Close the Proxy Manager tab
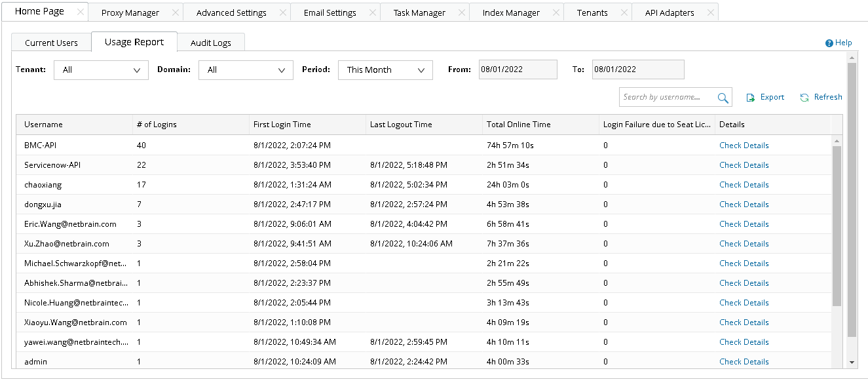The height and width of the screenshot is (390, 868). click(174, 11)
